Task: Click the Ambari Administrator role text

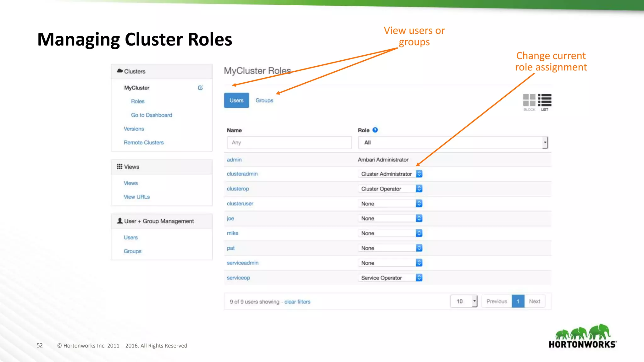Action: [x=383, y=160]
